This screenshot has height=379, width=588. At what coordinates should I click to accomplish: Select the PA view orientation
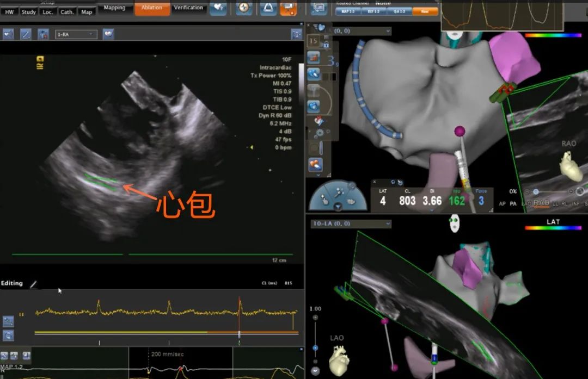[x=514, y=203]
